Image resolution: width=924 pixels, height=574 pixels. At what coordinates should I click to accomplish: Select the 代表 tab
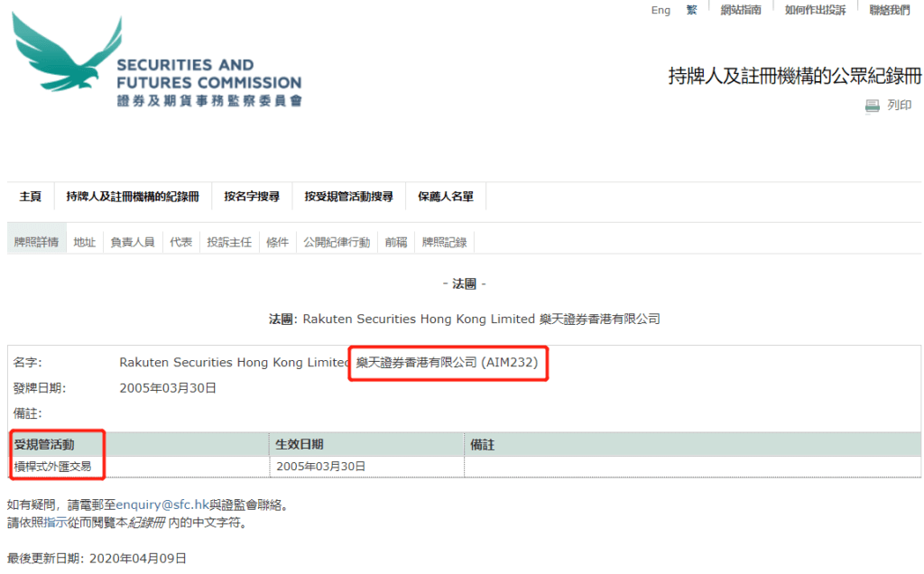click(180, 242)
